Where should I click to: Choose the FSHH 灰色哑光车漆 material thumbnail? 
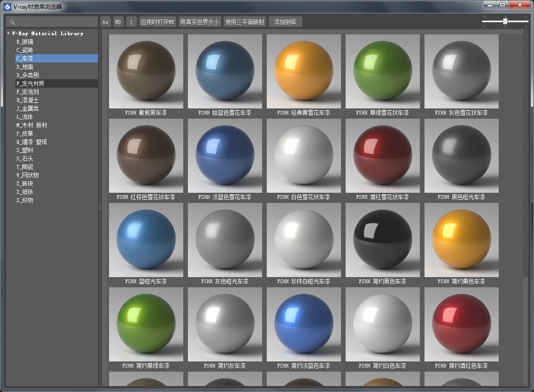225,240
